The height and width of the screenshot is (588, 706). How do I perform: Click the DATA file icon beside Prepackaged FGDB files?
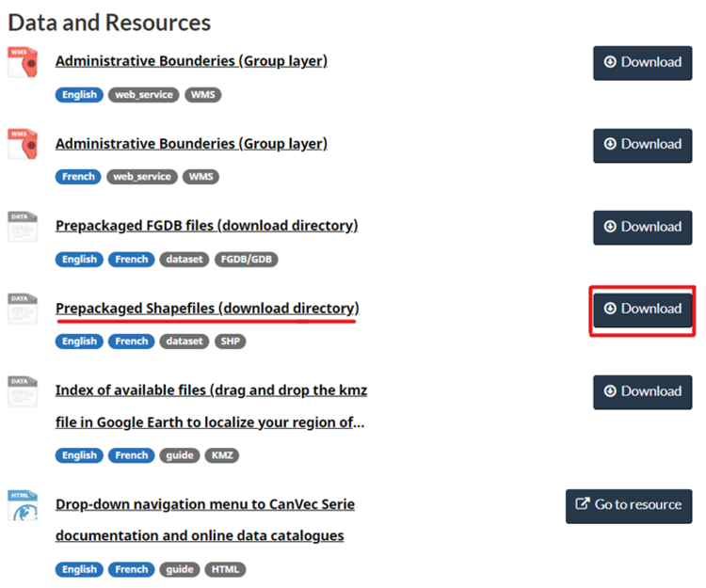(23, 227)
